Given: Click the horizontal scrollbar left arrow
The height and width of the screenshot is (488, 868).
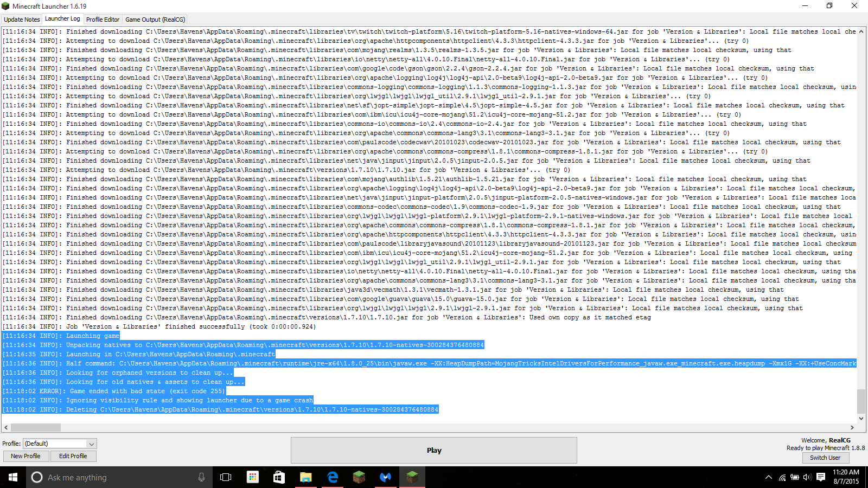Looking at the screenshot, I should (x=6, y=427).
